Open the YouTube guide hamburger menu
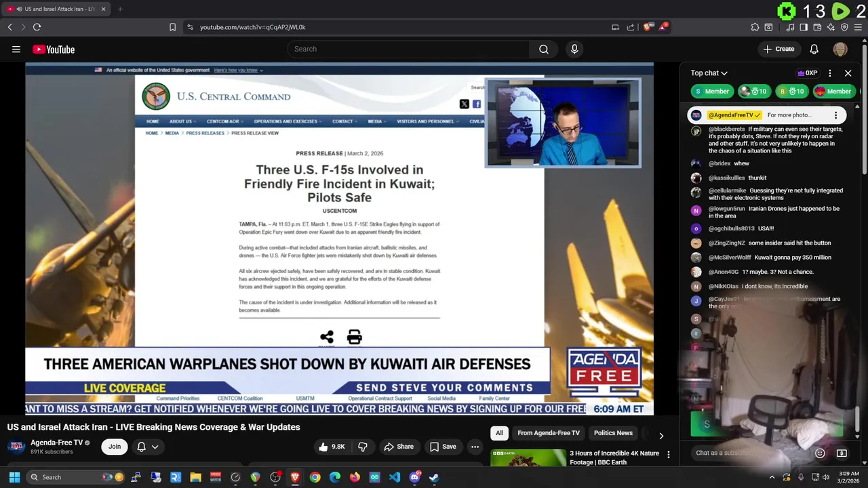 point(16,49)
